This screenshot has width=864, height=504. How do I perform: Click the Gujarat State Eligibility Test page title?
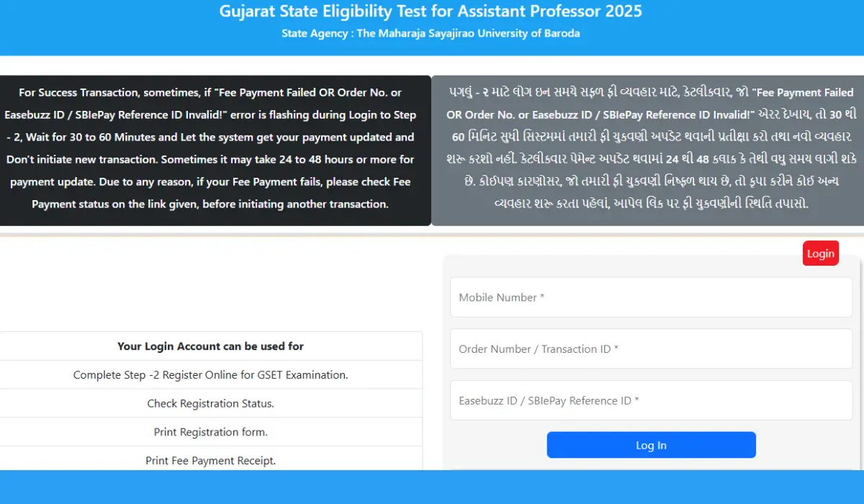click(x=431, y=12)
